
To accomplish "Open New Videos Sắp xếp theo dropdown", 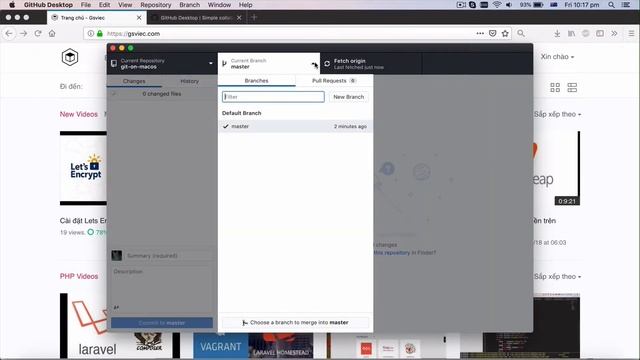I will (x=557, y=114).
